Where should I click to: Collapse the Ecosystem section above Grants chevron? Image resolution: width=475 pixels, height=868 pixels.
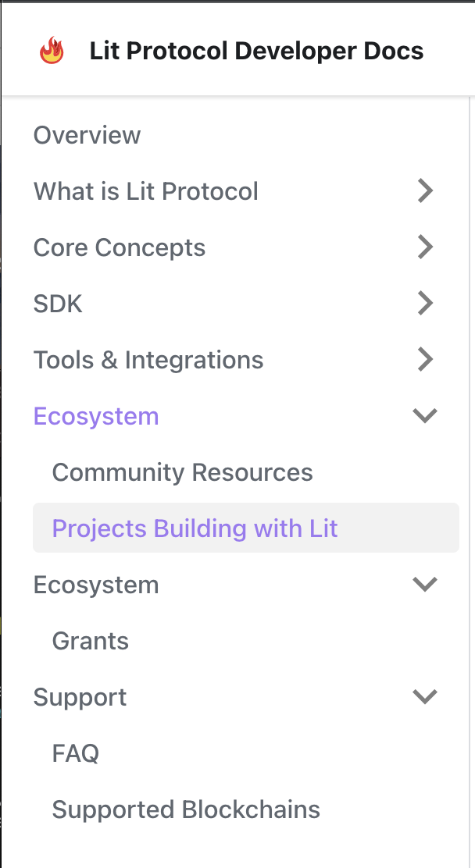tap(425, 585)
